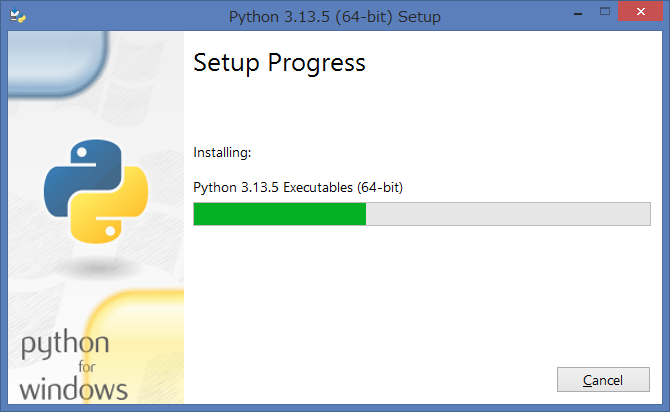Click the green filled part of progress bar
This screenshot has height=412, width=670.
point(279,214)
